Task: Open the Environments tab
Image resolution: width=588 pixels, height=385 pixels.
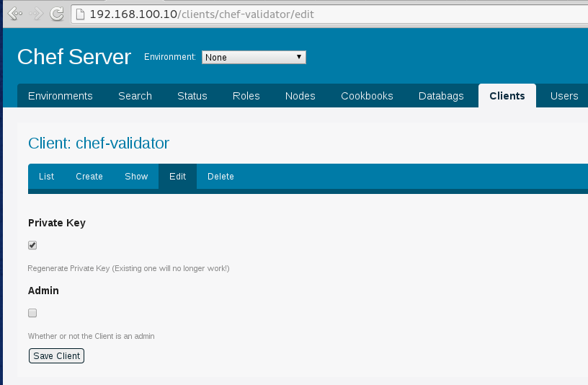Action: (x=61, y=96)
